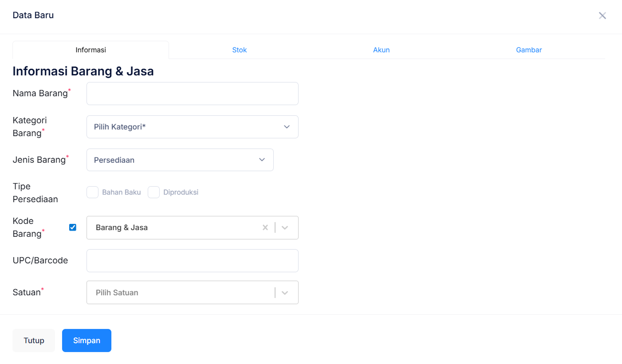Click the Jenis Barang chevron arrow
622x364 pixels.
click(x=262, y=160)
